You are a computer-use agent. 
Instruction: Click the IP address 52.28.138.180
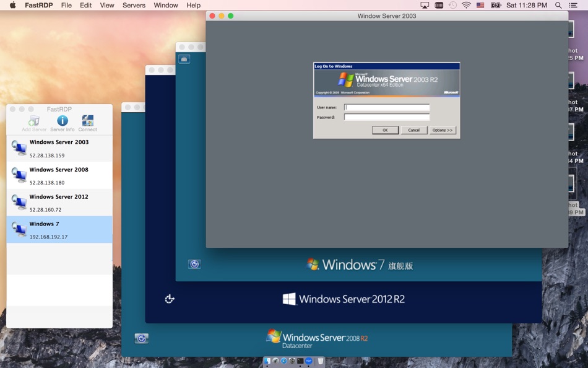(x=47, y=183)
